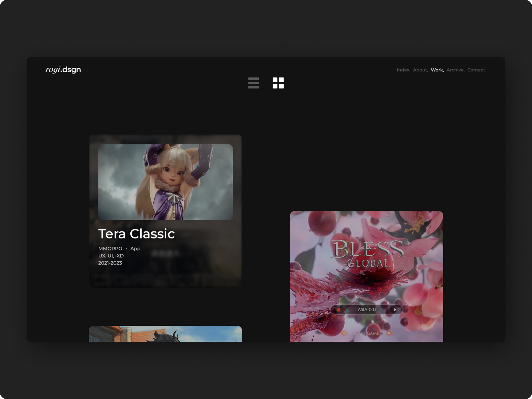This screenshot has width=532, height=399.
Task: Select the ASIA-001 server label
Action: tap(367, 310)
